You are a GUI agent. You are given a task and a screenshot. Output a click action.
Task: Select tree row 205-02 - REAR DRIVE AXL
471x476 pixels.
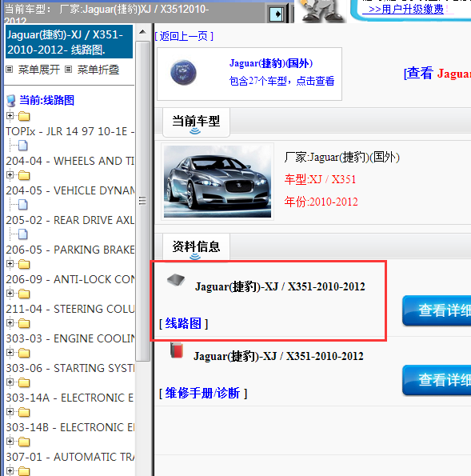point(70,220)
